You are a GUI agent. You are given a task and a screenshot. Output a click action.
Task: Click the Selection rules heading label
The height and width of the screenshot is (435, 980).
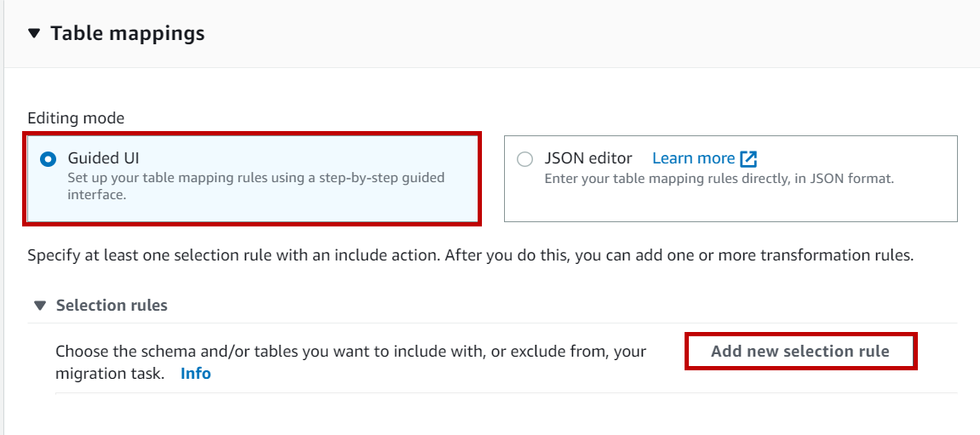point(112,306)
